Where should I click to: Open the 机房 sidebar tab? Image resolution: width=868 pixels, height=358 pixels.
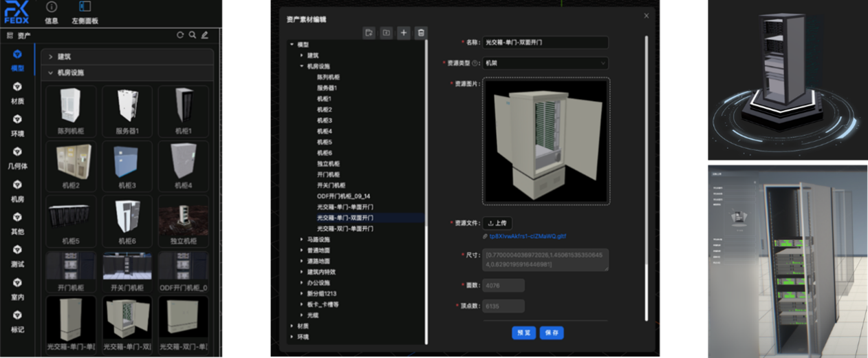[x=18, y=191]
